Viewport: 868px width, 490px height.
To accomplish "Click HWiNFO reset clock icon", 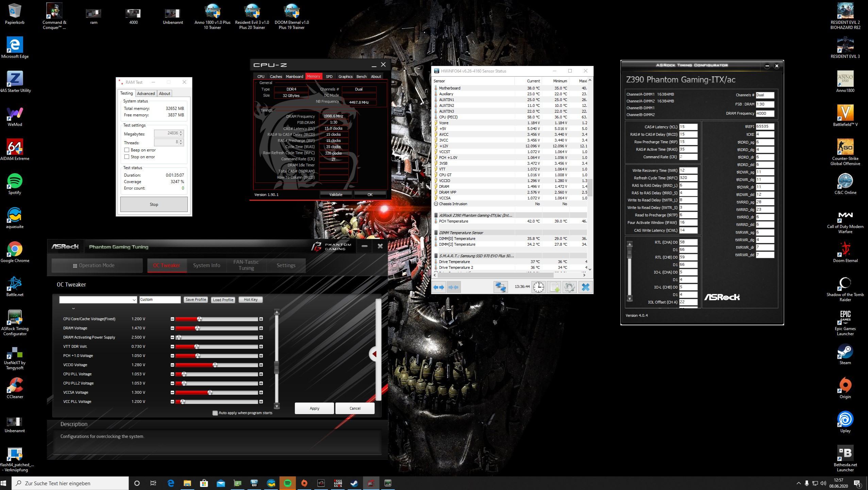I will pos(538,287).
